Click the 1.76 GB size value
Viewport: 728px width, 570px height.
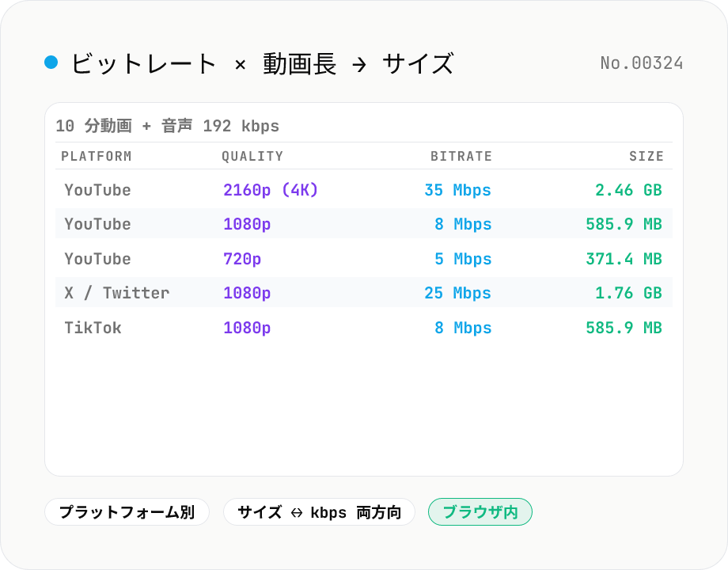point(628,293)
